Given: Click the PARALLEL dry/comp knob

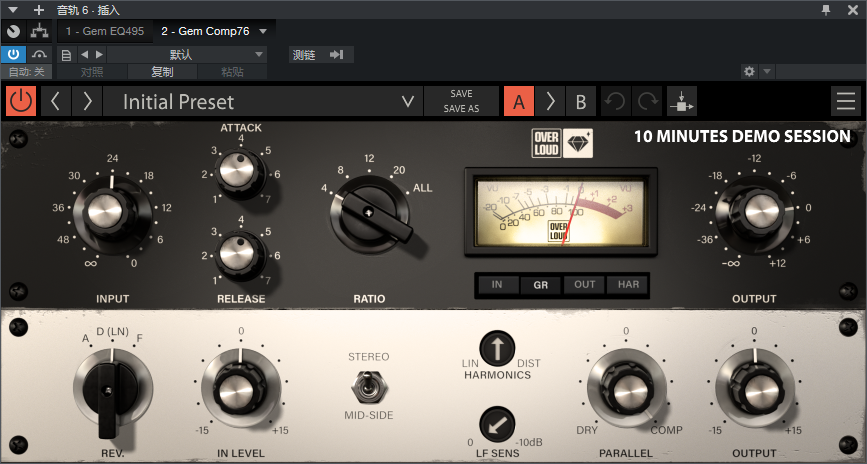Looking at the screenshot, I should (628, 389).
